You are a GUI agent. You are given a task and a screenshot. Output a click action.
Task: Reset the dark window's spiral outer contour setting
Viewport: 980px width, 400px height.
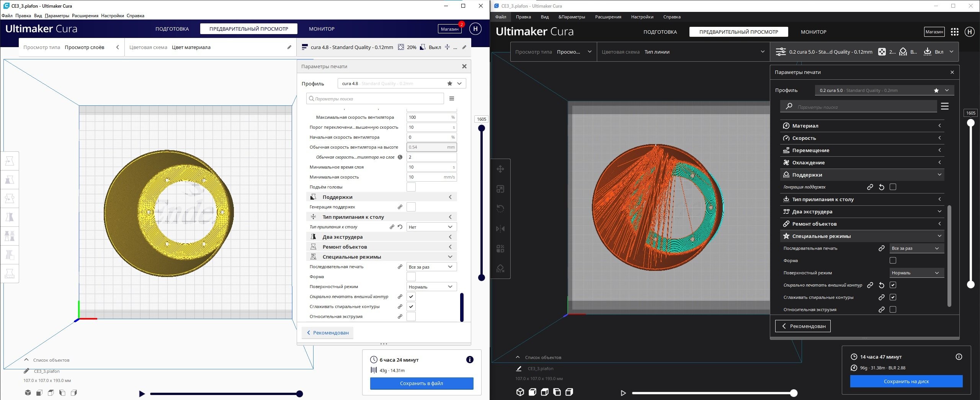pos(881,285)
